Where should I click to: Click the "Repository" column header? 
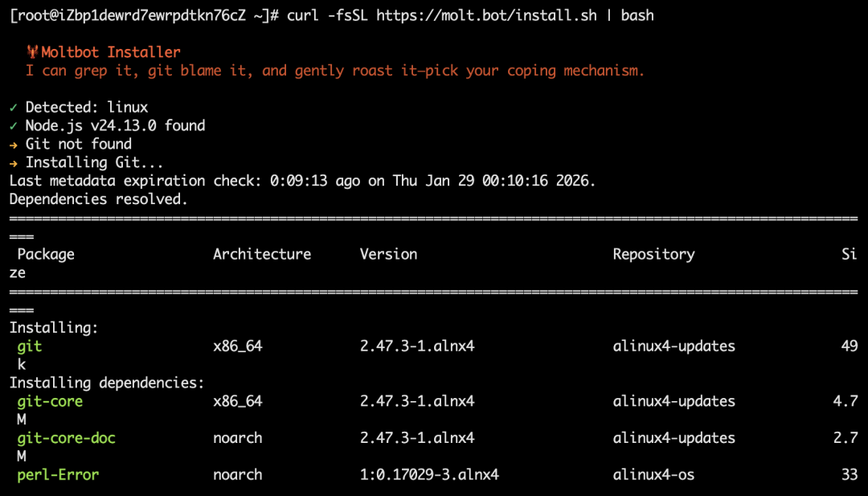tap(653, 254)
